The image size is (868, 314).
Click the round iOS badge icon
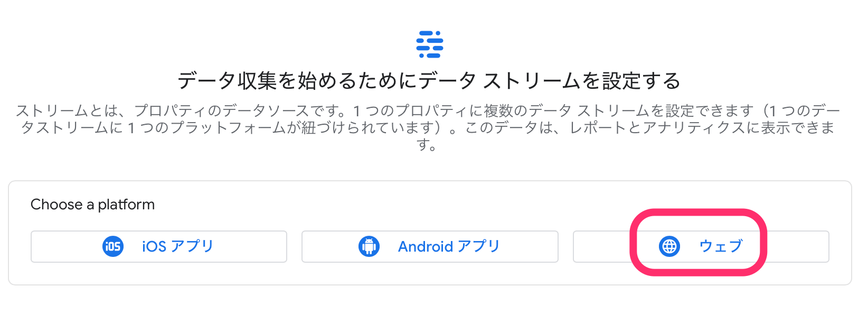(113, 246)
